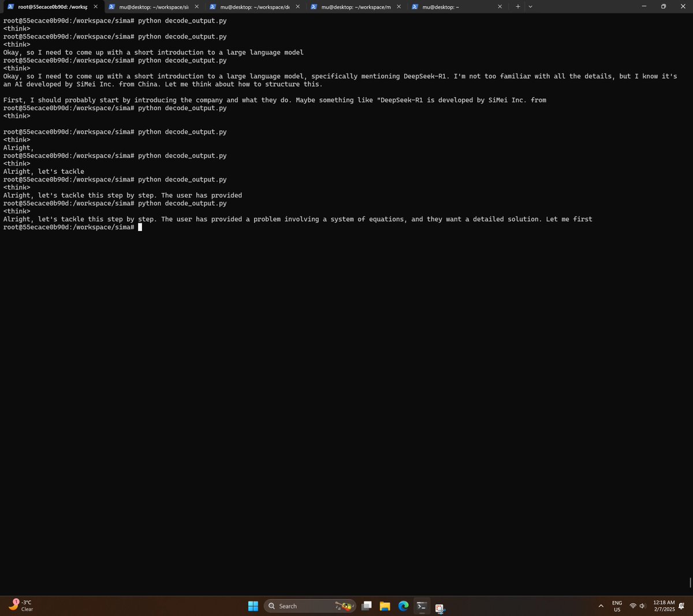Click the output line ending 'large language model'

(x=153, y=53)
